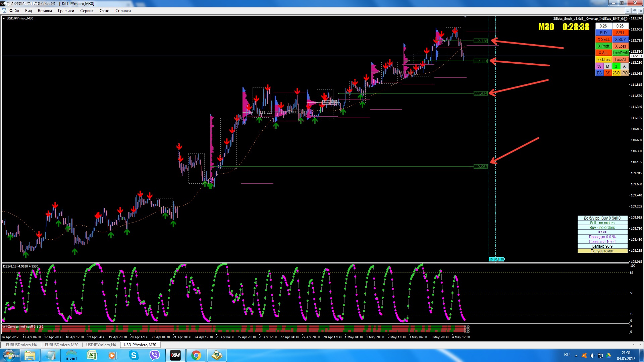Image resolution: width=644 pixels, height=362 pixels.
Task: Close sell orders with X SELL
Action: pyautogui.click(x=604, y=39)
